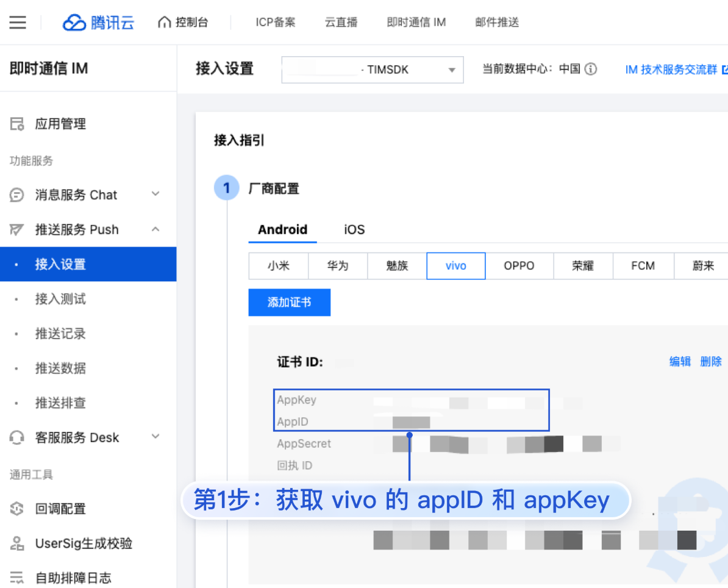Open ICP备案 in the top bar
The width and height of the screenshot is (728, 588).
click(276, 23)
